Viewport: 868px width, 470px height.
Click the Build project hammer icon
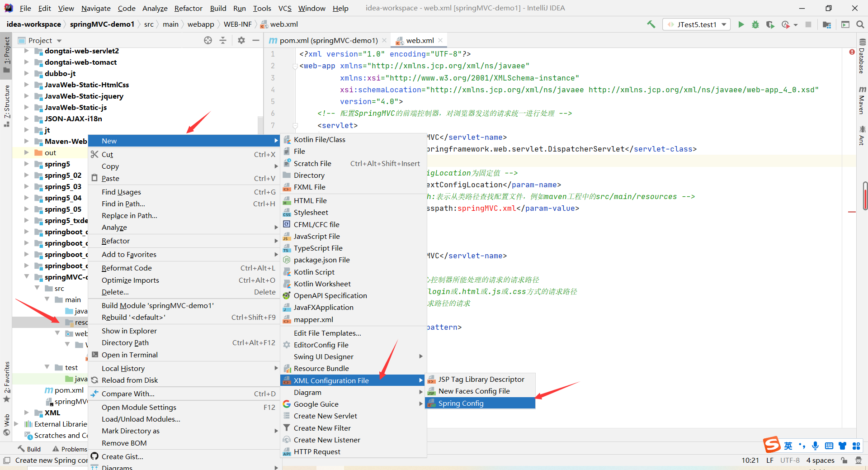[x=651, y=24]
